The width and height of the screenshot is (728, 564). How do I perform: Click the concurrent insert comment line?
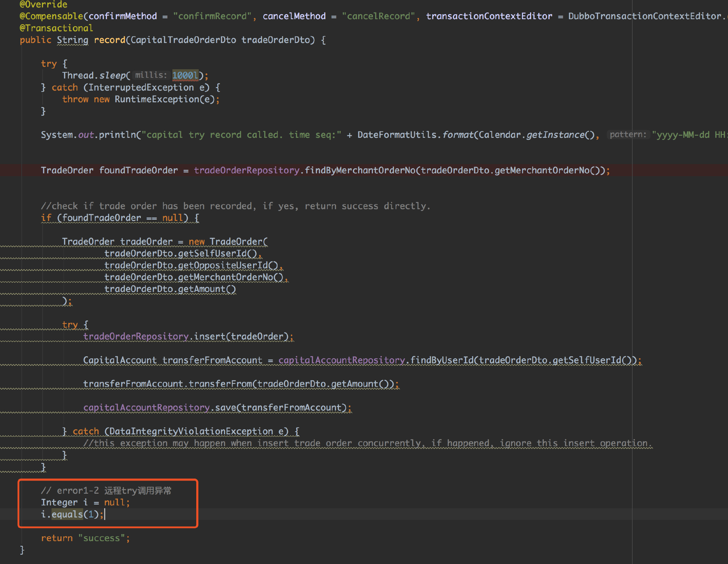(x=368, y=443)
